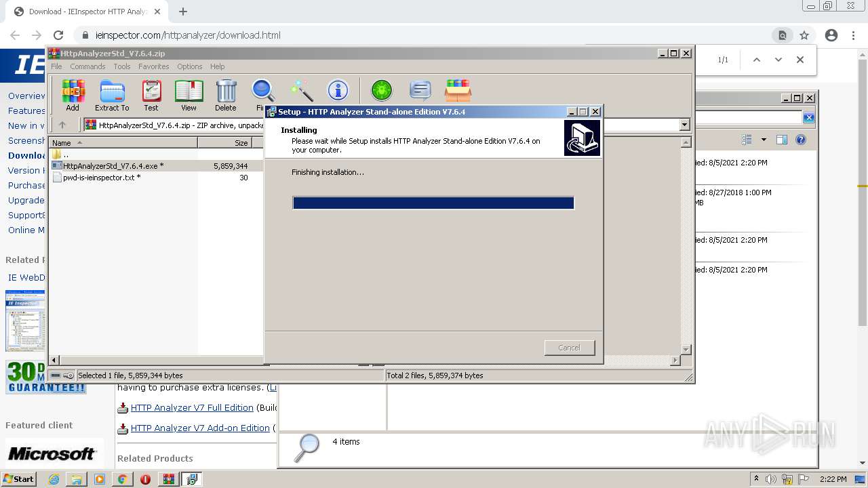Click the Delete trash icon
Screen dimensions: 868x488
tap(226, 96)
